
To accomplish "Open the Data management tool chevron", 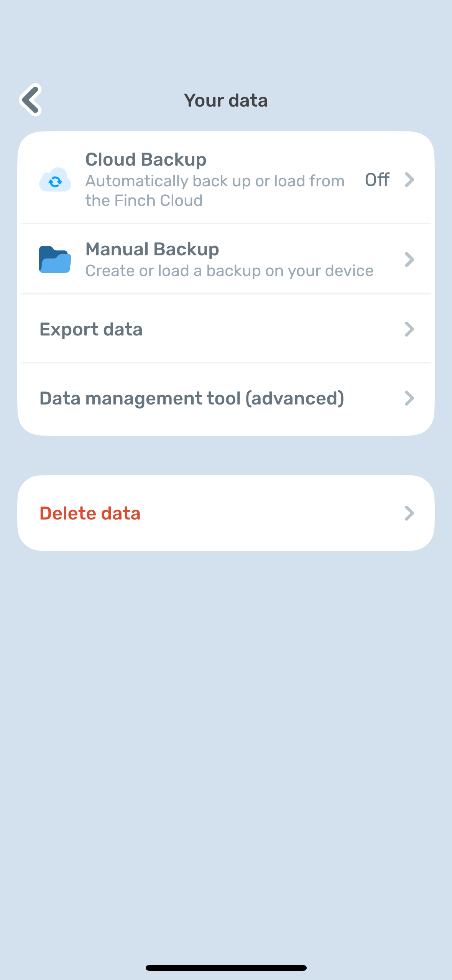I will (x=409, y=398).
